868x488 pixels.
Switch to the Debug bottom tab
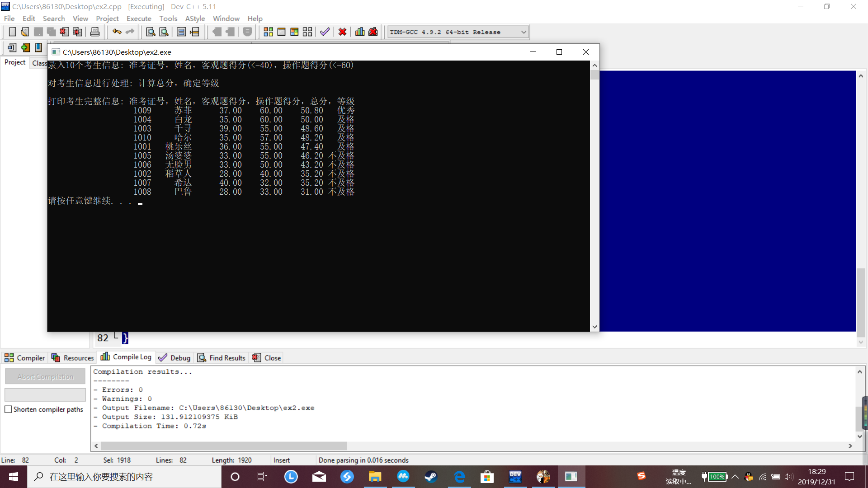[x=175, y=358]
